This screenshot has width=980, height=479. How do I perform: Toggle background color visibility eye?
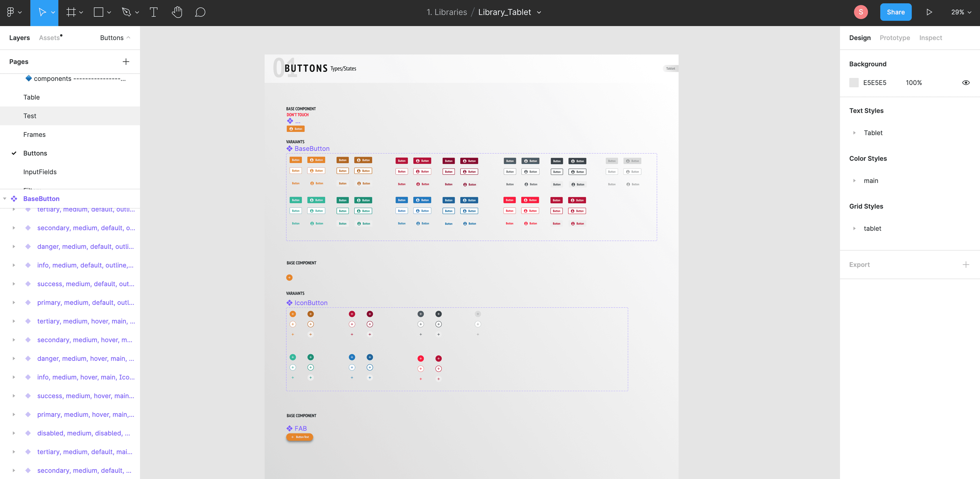click(x=966, y=83)
